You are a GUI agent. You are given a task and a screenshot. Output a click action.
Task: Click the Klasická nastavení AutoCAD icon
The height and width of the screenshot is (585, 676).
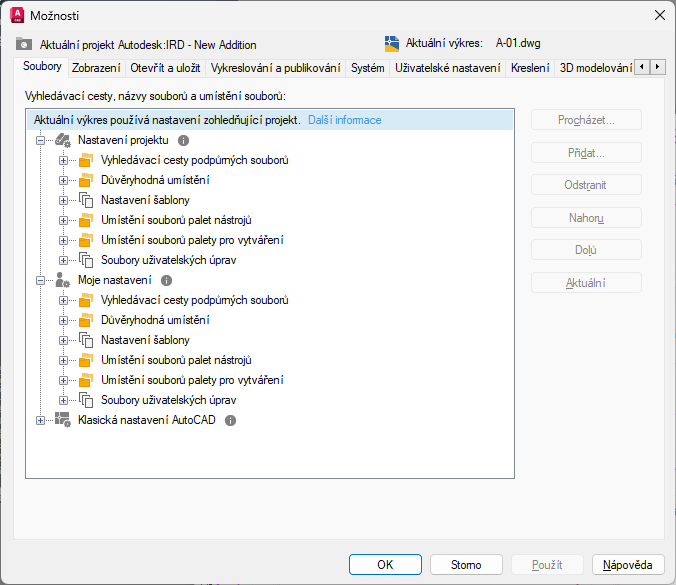62,420
